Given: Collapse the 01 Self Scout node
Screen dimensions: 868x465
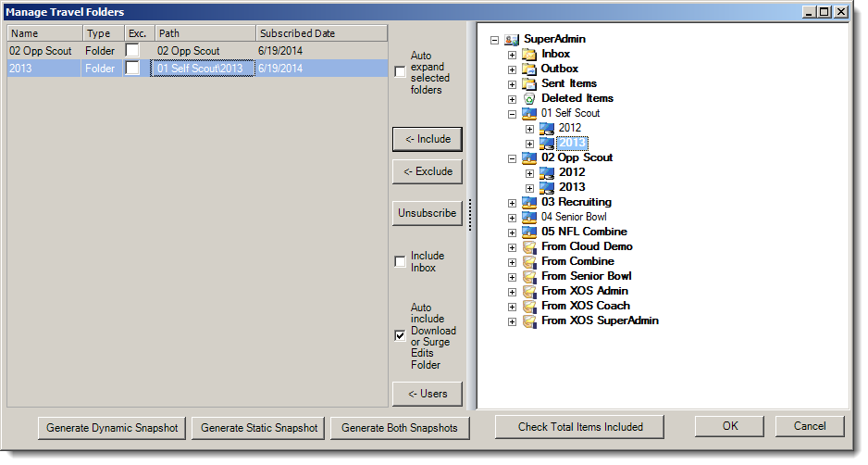Looking at the screenshot, I should pos(512,114).
